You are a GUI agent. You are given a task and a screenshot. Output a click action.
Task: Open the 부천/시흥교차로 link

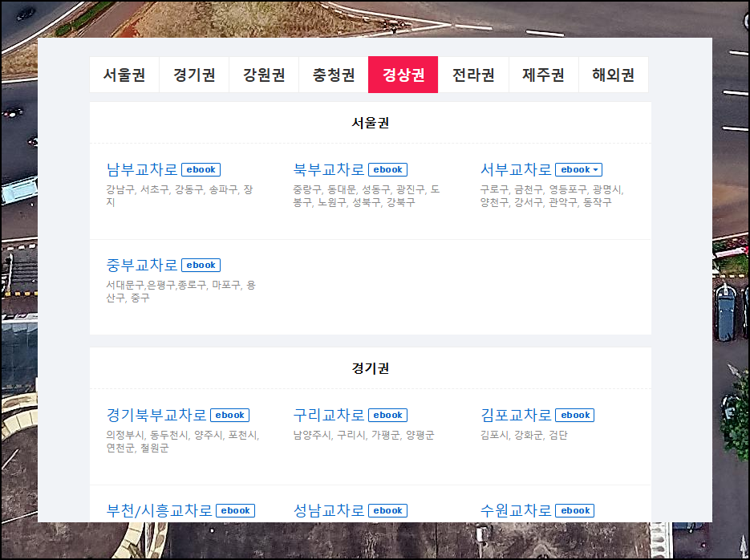click(x=160, y=510)
